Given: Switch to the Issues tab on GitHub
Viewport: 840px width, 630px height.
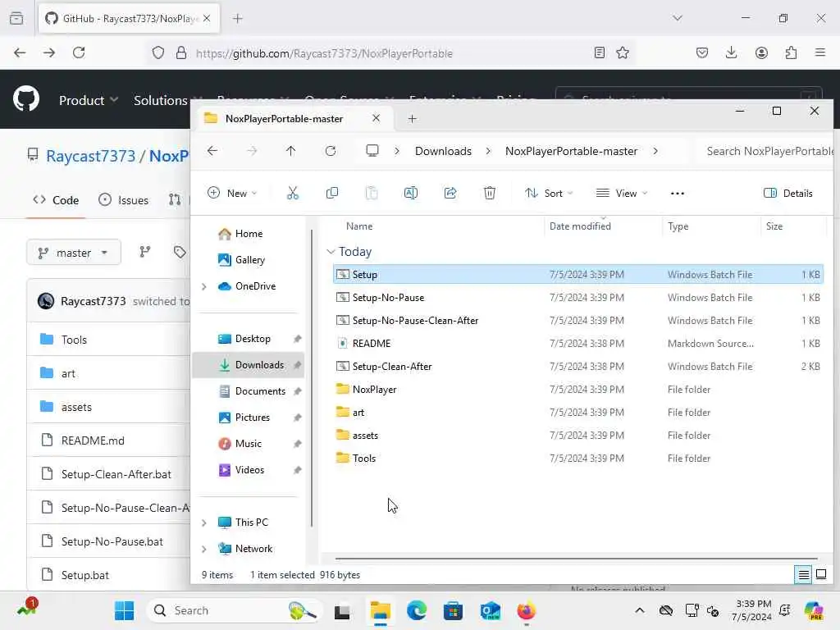Looking at the screenshot, I should point(124,200).
